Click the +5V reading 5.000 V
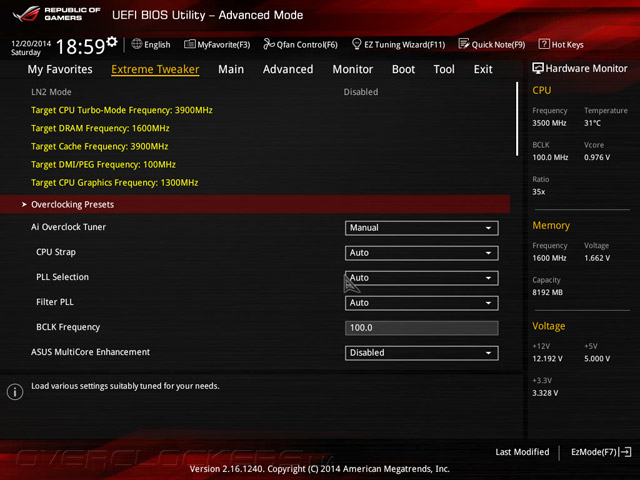Image resolution: width=640 pixels, height=480 pixels. pyautogui.click(x=597, y=359)
